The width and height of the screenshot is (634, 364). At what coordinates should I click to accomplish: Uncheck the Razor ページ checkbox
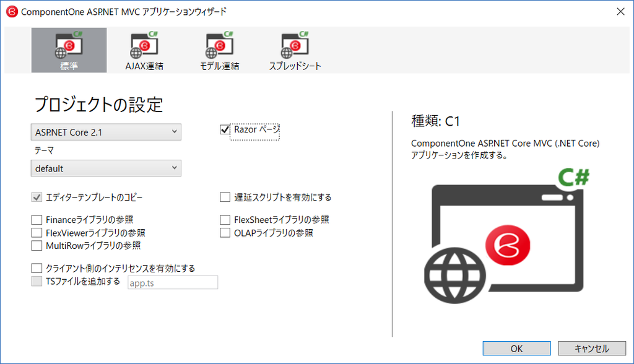225,129
